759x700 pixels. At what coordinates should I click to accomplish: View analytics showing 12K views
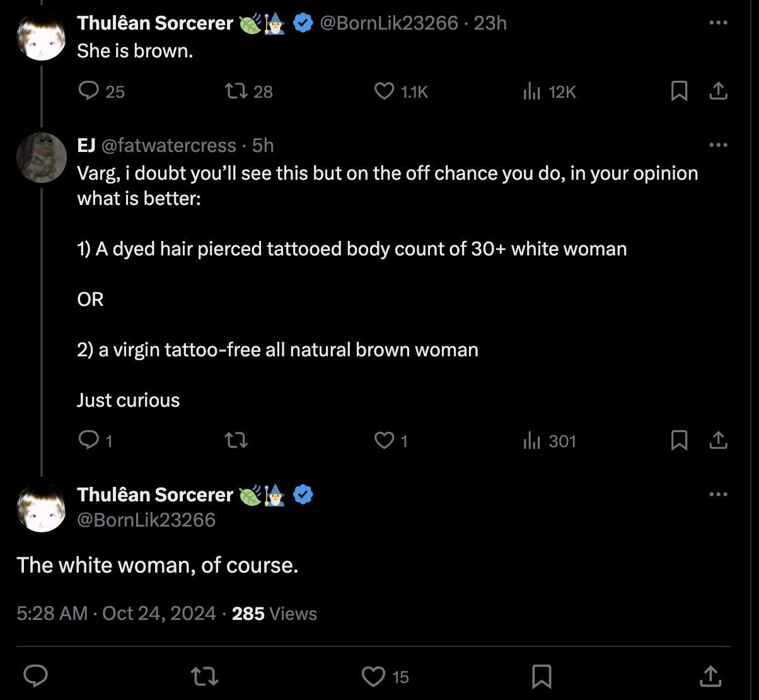click(533, 92)
